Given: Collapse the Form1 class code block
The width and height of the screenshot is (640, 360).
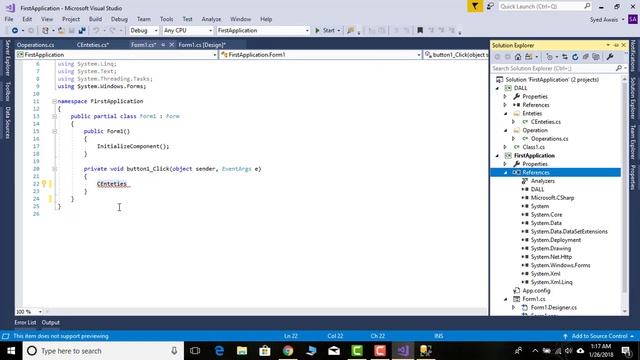Looking at the screenshot, I should [54, 116].
